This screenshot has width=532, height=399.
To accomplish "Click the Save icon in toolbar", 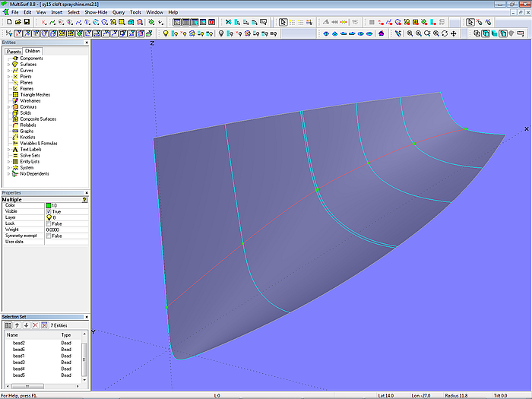I will [x=27, y=23].
